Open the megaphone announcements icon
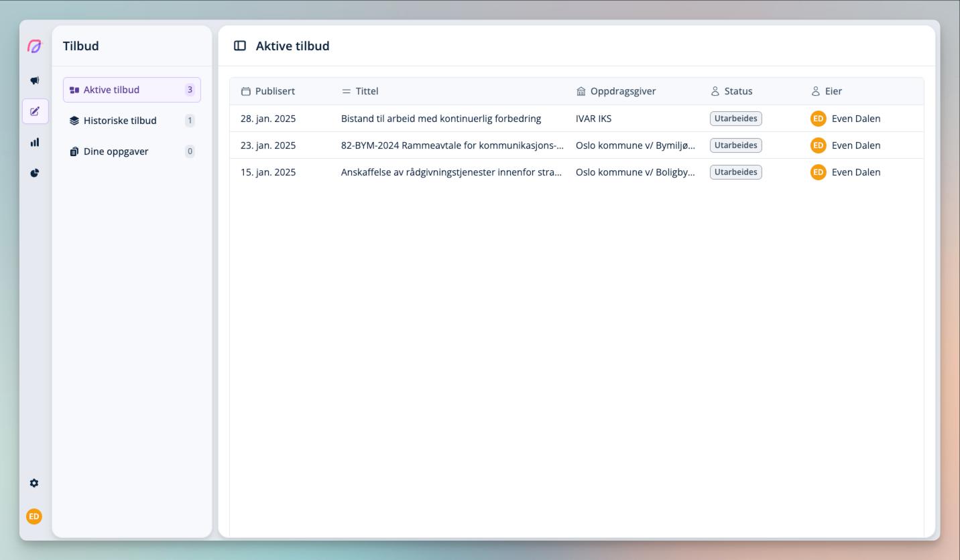The image size is (960, 560). pos(35,80)
